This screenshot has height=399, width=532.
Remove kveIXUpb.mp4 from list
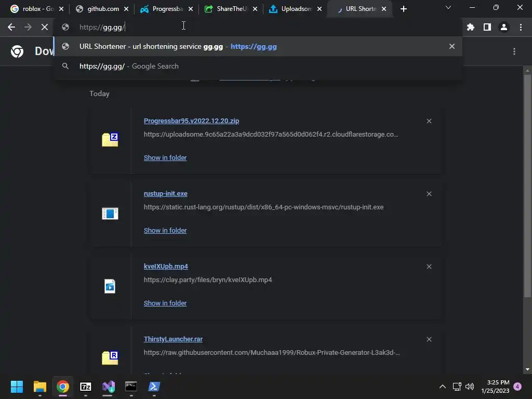pos(429,267)
